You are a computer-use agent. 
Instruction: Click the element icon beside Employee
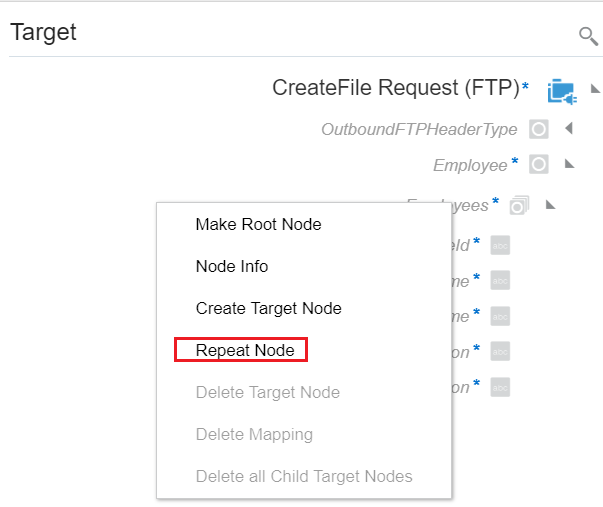click(x=539, y=164)
